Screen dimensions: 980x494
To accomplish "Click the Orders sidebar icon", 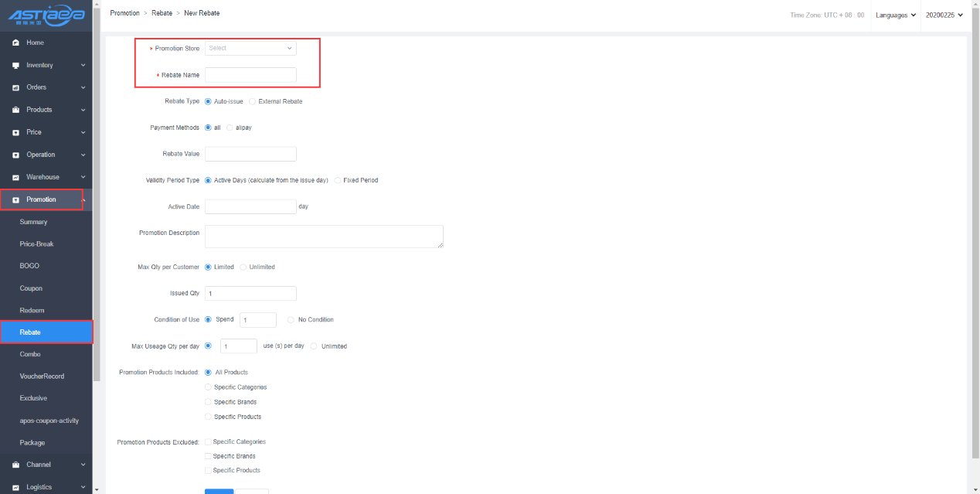I will pos(15,87).
